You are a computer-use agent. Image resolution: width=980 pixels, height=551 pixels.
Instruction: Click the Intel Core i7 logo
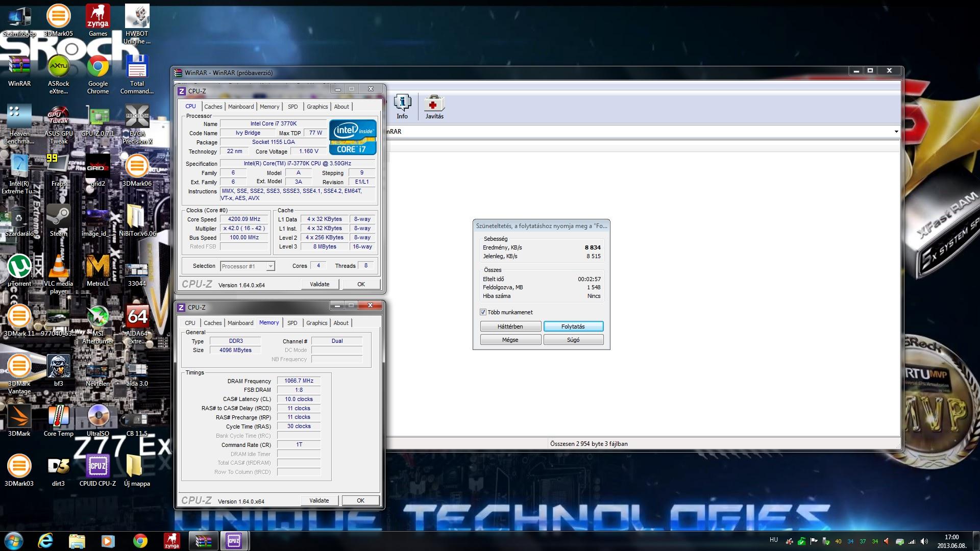coord(353,137)
